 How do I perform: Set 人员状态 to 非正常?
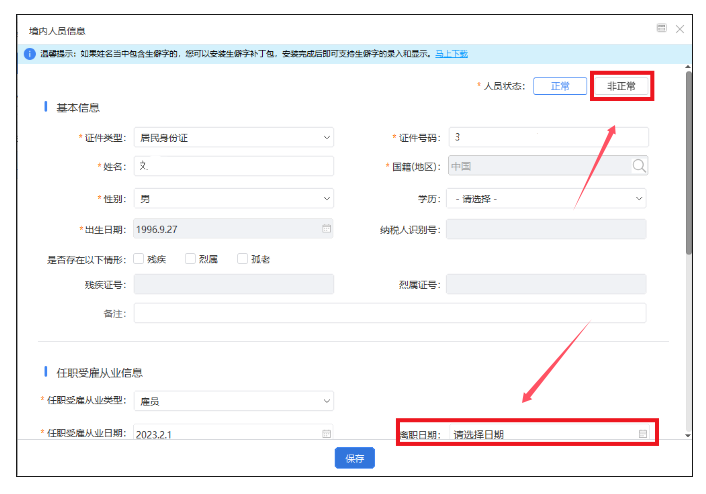click(x=621, y=86)
